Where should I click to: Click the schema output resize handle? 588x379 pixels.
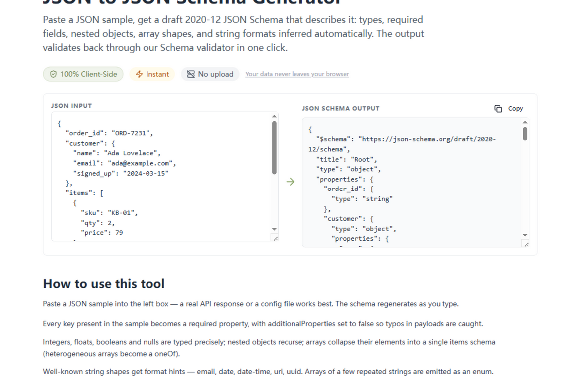coord(527,245)
